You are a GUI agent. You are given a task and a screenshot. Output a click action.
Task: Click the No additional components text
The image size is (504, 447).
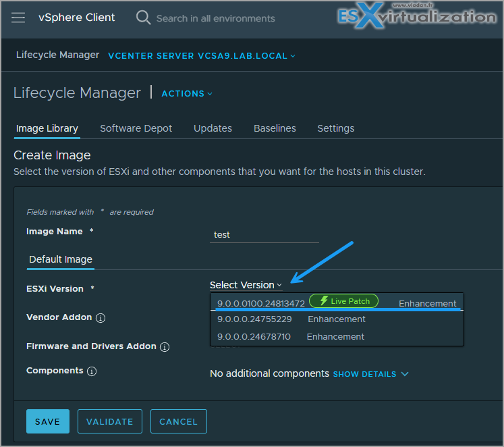pos(269,373)
